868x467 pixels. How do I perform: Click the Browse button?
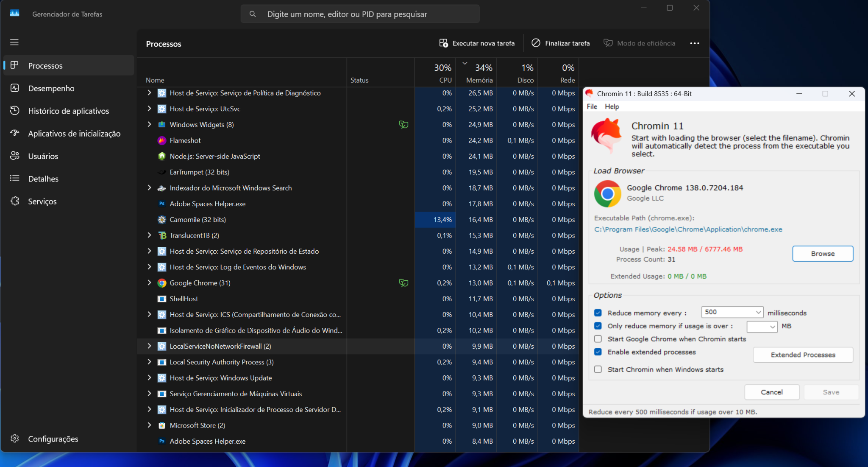coord(822,254)
